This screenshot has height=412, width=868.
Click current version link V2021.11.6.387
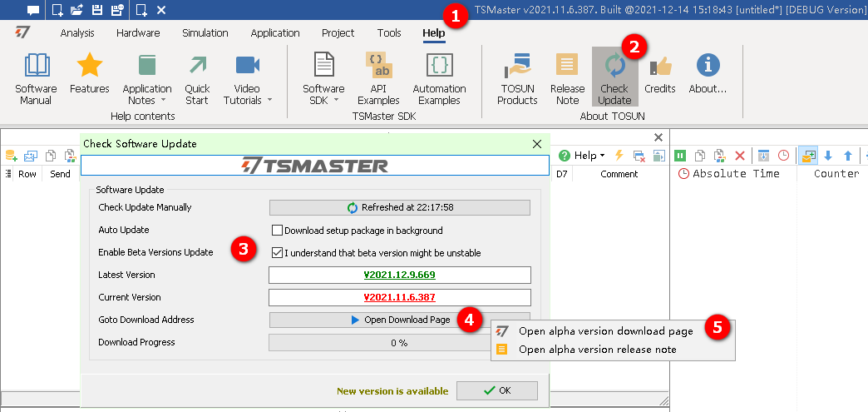pos(400,297)
